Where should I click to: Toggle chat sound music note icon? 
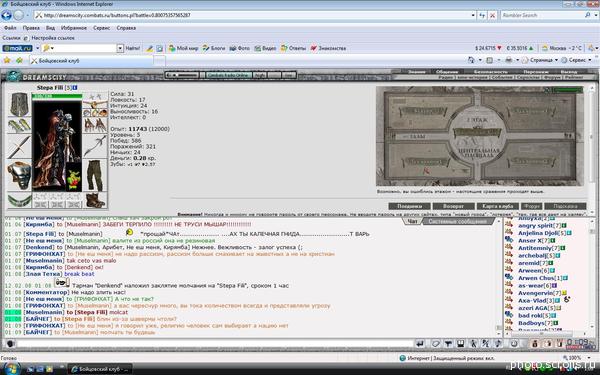tap(498, 344)
